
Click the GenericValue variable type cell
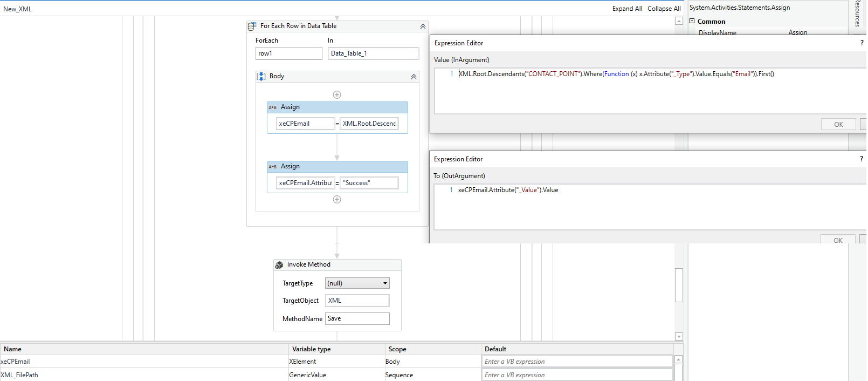click(337, 375)
